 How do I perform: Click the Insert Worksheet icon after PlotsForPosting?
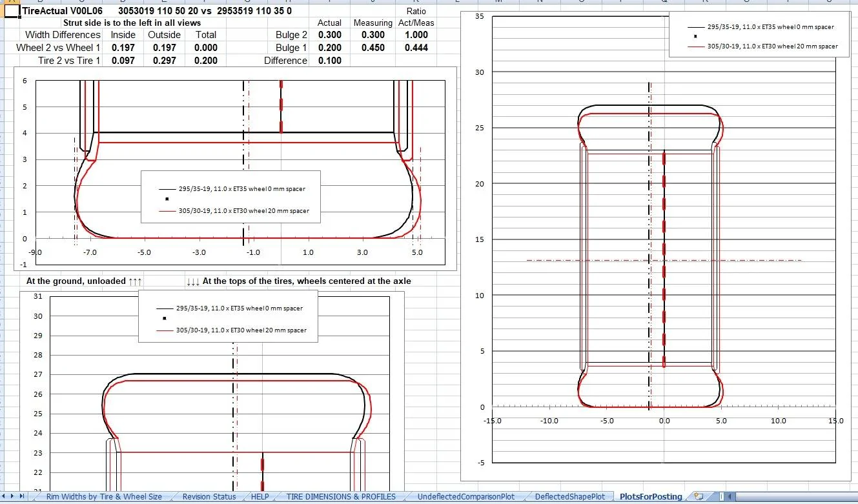698,497
